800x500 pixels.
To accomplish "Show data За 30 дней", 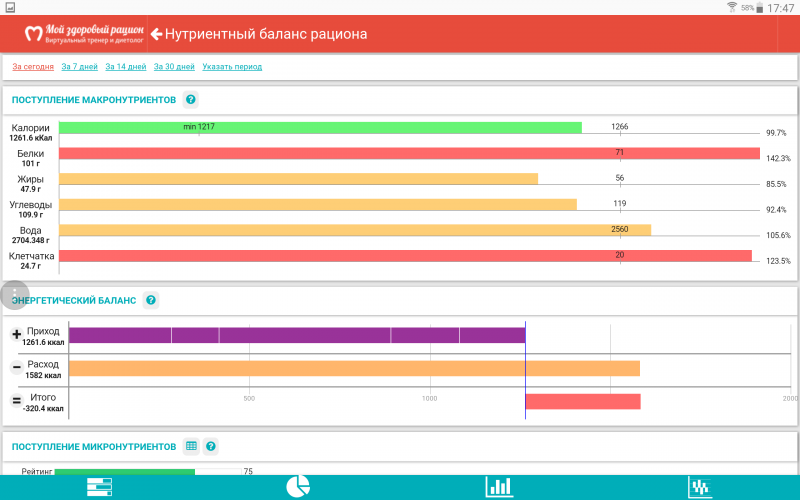I will pyautogui.click(x=174, y=67).
